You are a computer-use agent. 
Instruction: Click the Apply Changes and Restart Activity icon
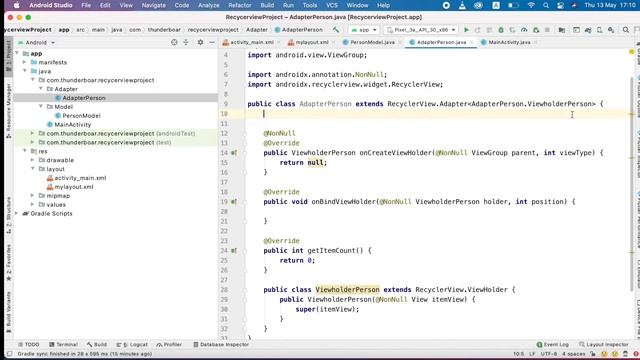[x=478, y=30]
